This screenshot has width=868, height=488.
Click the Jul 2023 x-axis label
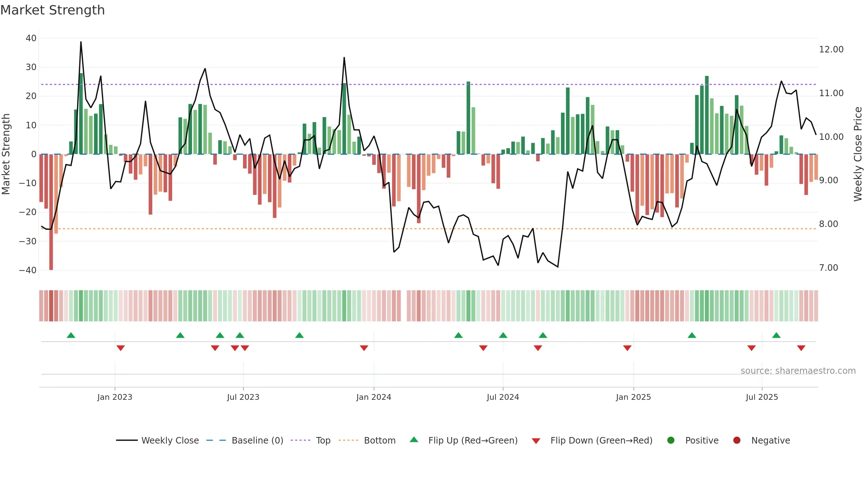(243, 397)
